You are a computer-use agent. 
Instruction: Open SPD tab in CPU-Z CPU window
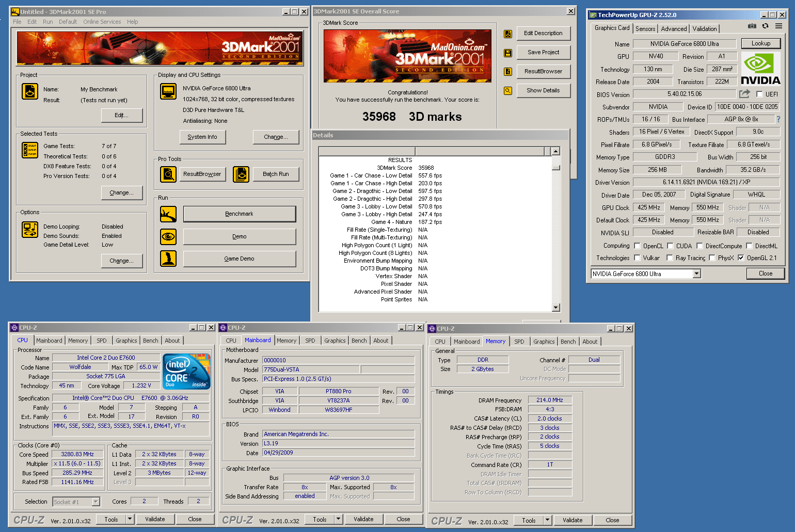coord(102,341)
